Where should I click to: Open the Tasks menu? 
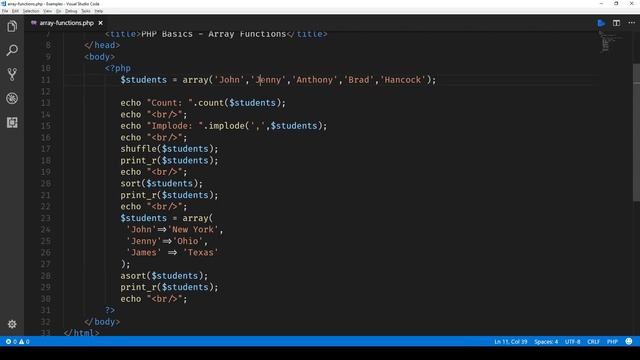(x=86, y=11)
